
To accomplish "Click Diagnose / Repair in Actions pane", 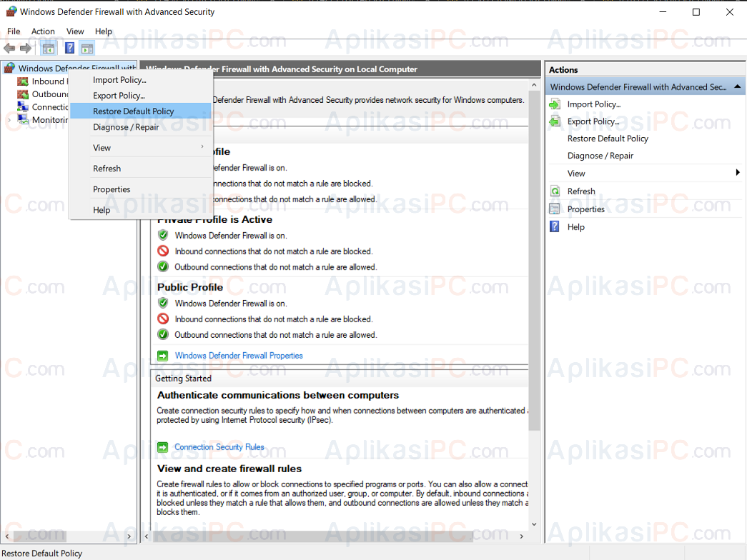I will tap(600, 156).
